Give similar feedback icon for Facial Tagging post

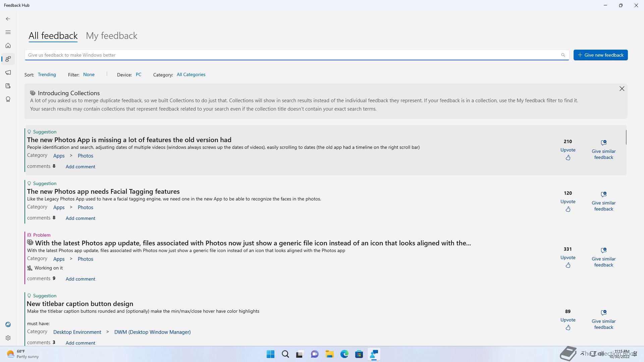click(604, 194)
